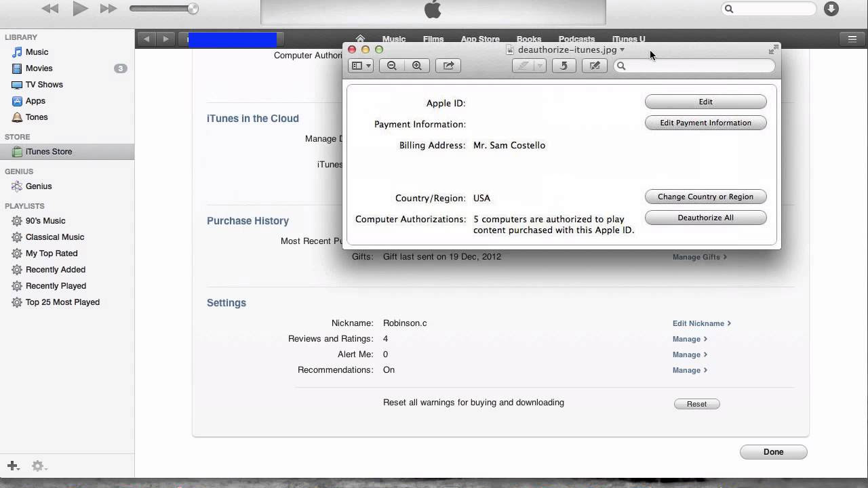Screen dimensions: 868x488
Task: Click the Preview highlight pen tool
Action: 523,66
